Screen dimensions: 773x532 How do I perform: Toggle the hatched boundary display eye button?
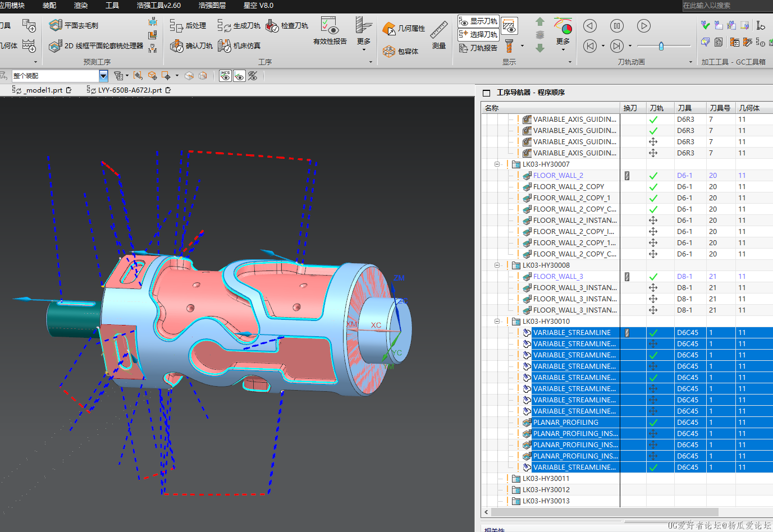[509, 26]
